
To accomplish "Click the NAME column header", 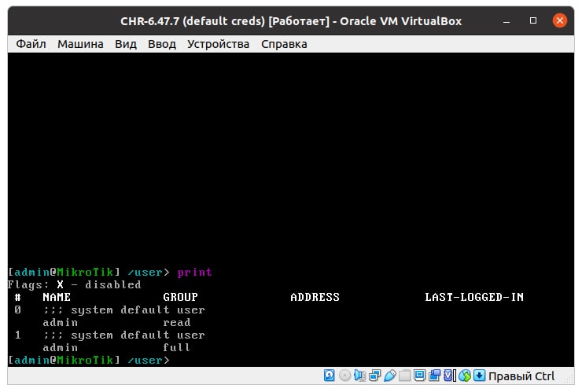I will [x=57, y=297].
